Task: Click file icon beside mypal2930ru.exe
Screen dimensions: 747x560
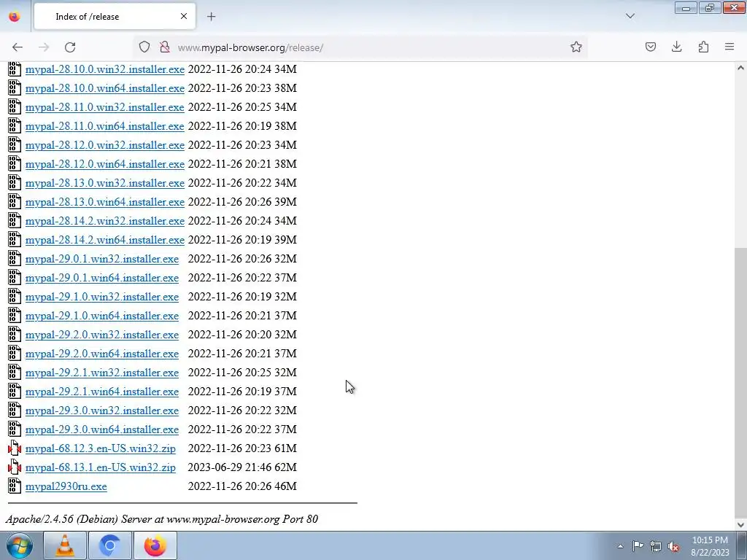Action: [x=15, y=486]
